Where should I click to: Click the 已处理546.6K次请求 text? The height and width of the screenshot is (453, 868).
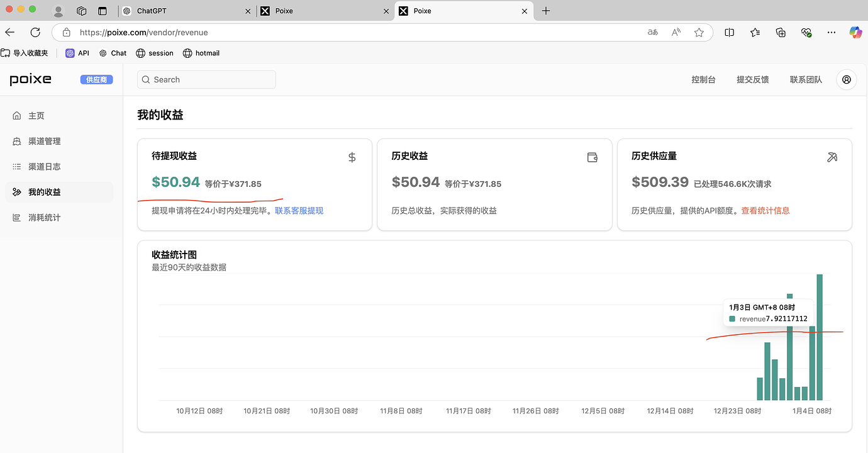[x=733, y=184]
